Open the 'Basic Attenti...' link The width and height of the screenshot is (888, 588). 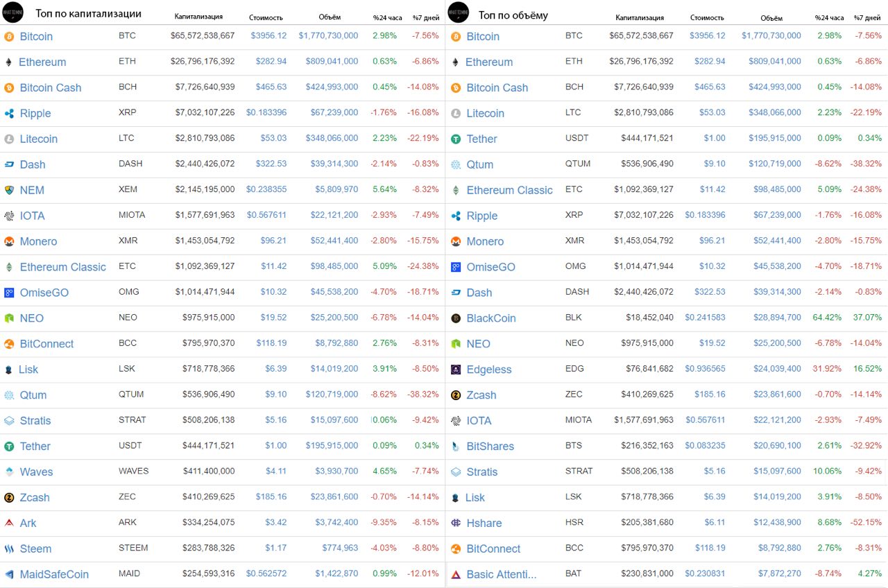pos(502,574)
